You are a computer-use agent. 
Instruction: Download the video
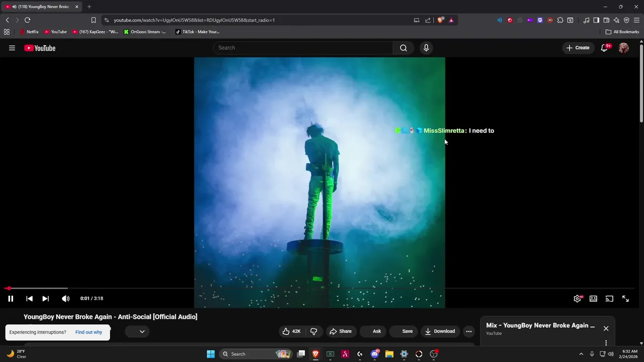(440, 331)
